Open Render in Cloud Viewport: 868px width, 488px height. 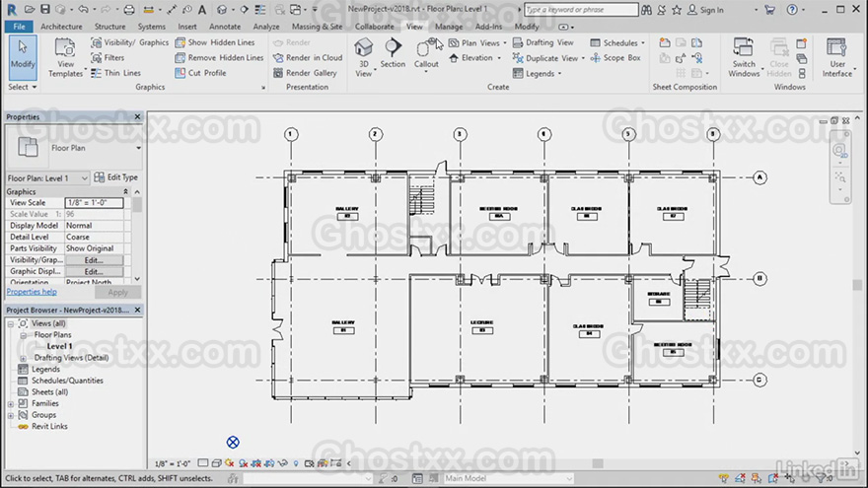pyautogui.click(x=307, y=57)
